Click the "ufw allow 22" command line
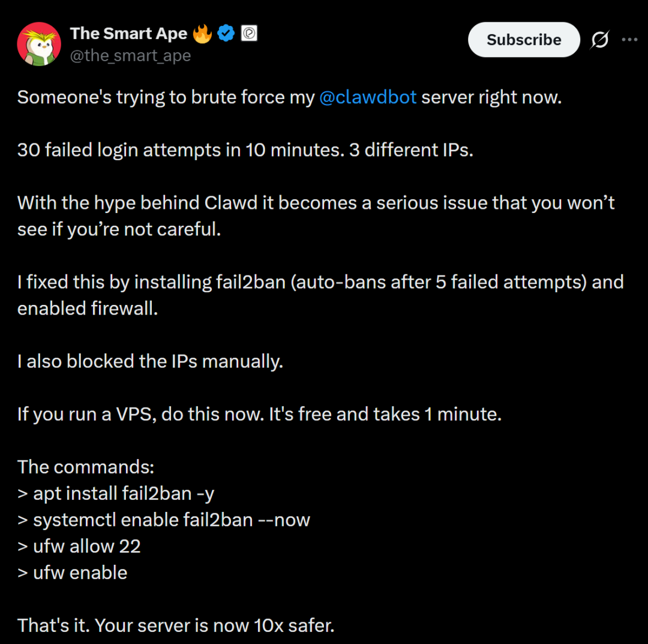Image resolution: width=648 pixels, height=644 pixels. point(79,546)
